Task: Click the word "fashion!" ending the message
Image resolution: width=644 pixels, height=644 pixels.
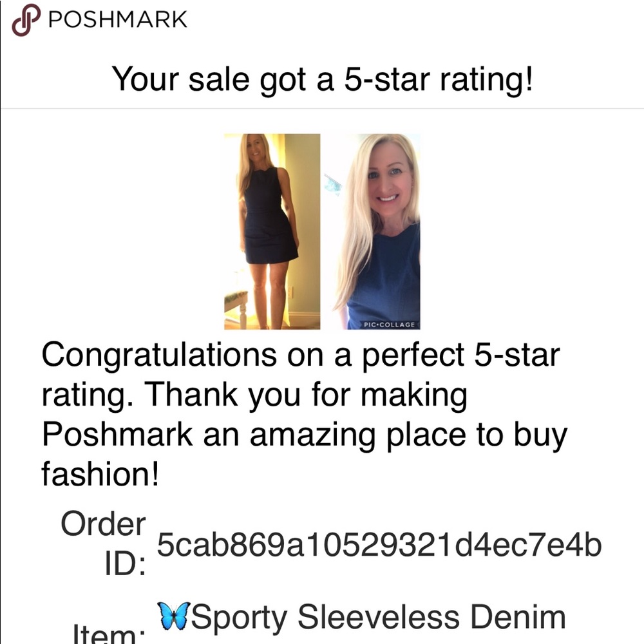Action: 100,475
